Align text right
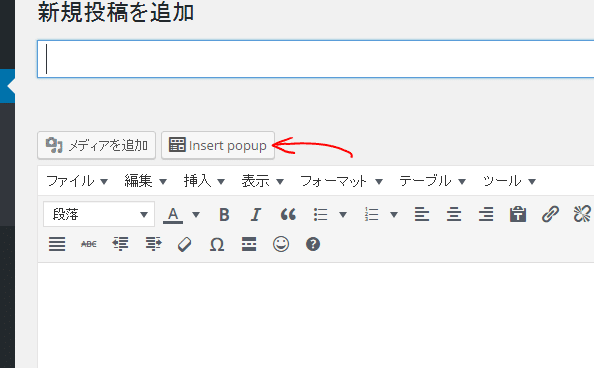 click(x=486, y=215)
